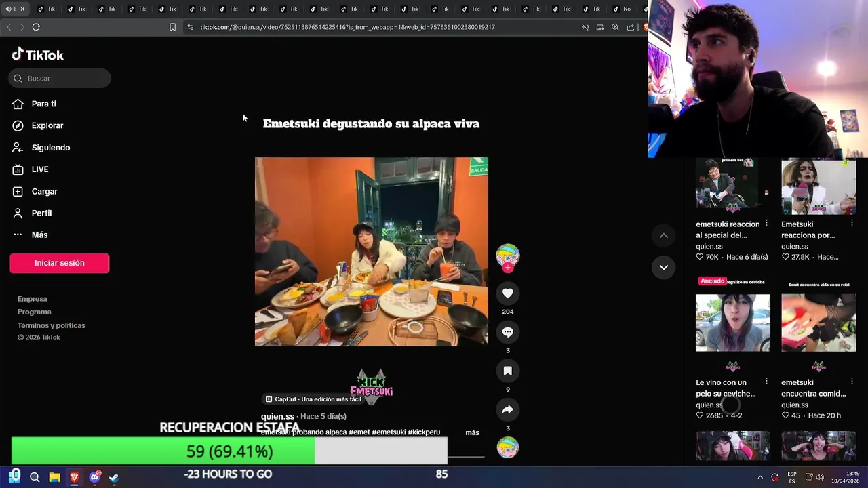Play the alpaca video in the player
The image size is (868, 488).
coord(371,251)
